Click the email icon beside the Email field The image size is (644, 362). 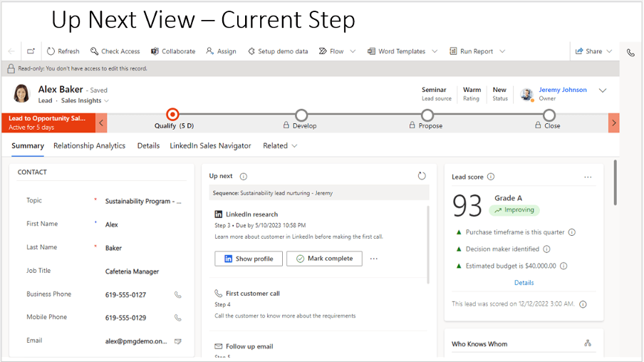point(178,341)
